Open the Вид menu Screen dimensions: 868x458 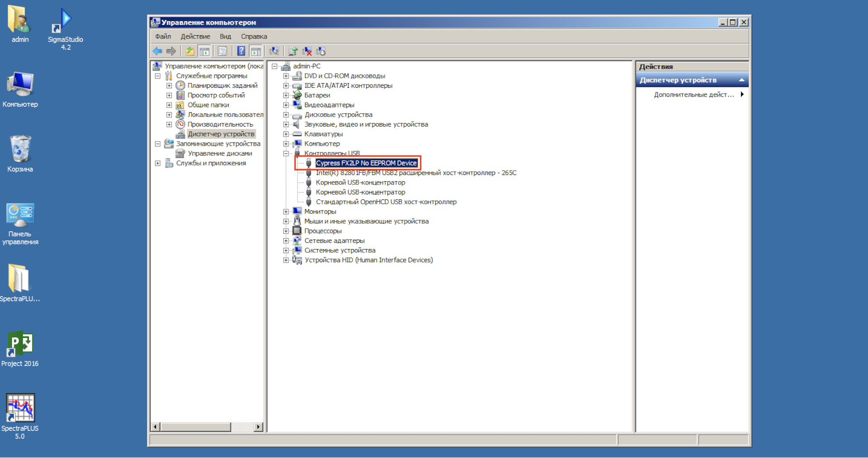[225, 36]
